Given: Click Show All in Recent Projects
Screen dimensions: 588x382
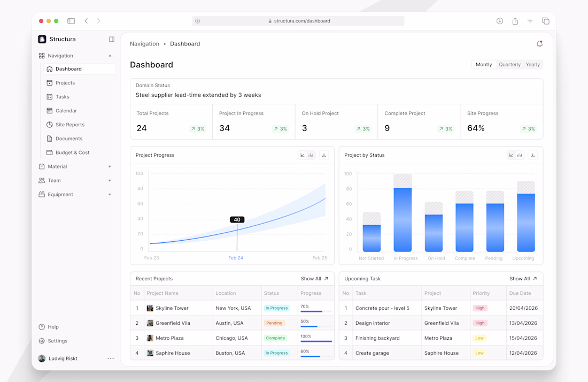Looking at the screenshot, I should 314,278.
